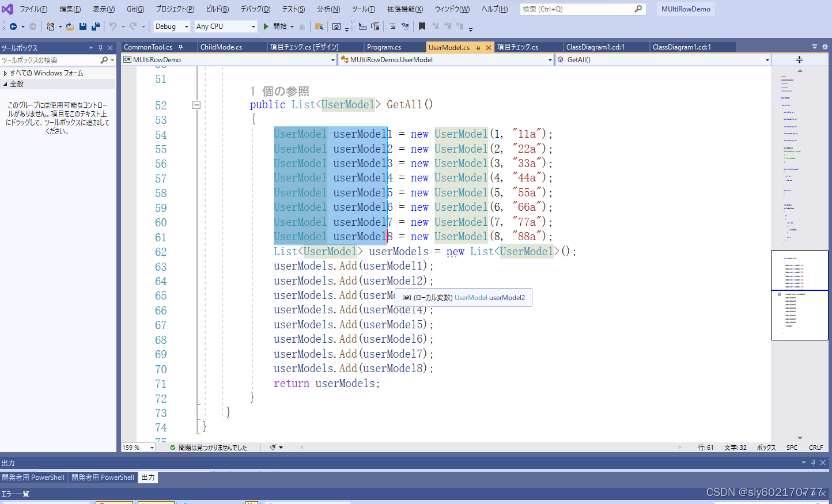Image resolution: width=832 pixels, height=504 pixels.
Task: Click the green no-issues status icon
Action: (173, 448)
